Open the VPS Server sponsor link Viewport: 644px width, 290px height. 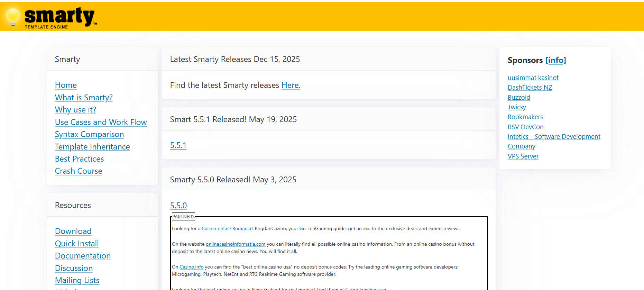523,156
